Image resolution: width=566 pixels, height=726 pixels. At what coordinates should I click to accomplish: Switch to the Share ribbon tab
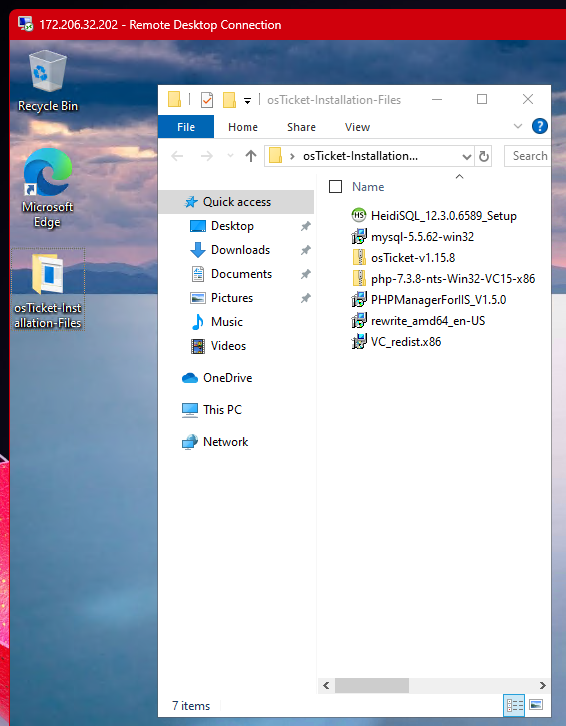tap(301, 127)
